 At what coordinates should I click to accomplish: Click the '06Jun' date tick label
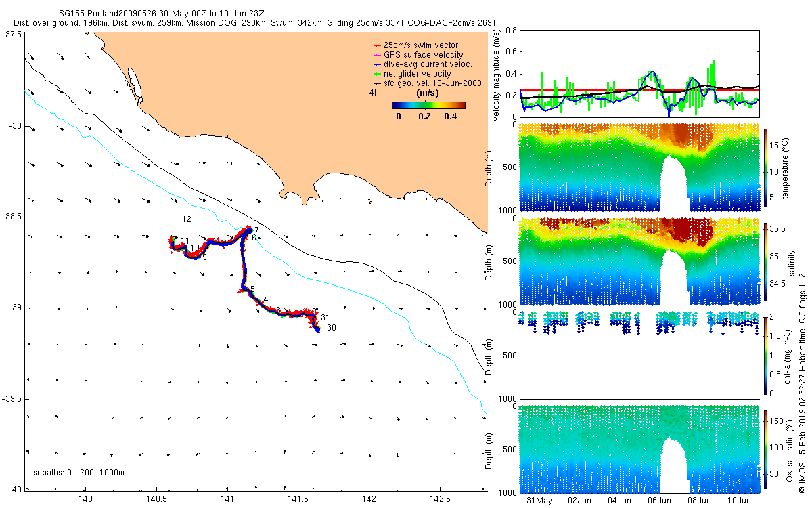tap(660, 501)
